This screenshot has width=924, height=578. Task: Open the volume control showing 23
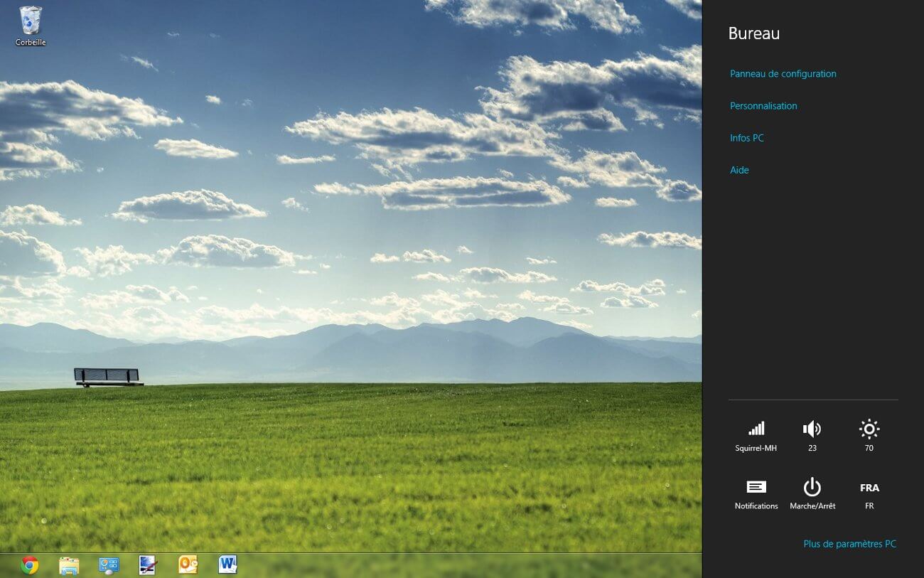pos(812,435)
